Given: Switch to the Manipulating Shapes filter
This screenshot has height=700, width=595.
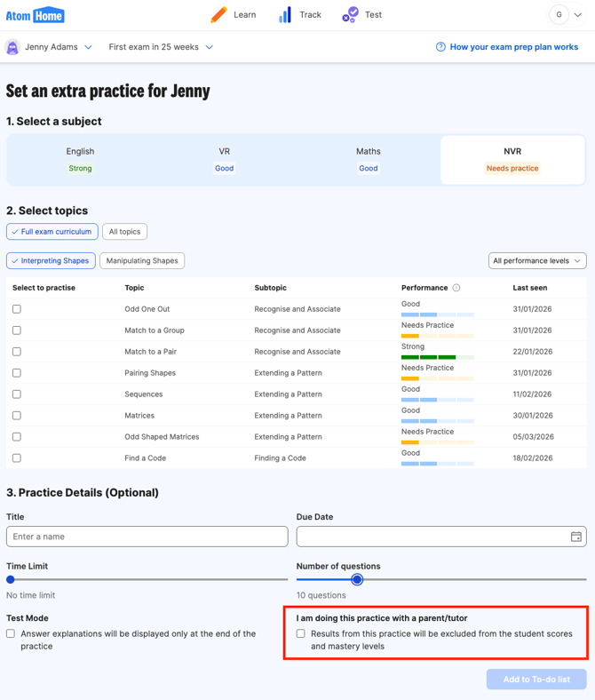Looking at the screenshot, I should (142, 261).
